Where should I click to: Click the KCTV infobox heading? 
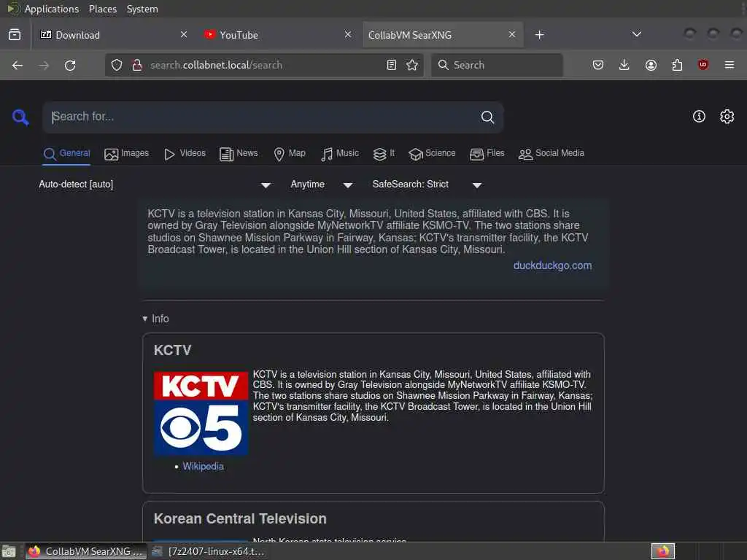click(172, 351)
